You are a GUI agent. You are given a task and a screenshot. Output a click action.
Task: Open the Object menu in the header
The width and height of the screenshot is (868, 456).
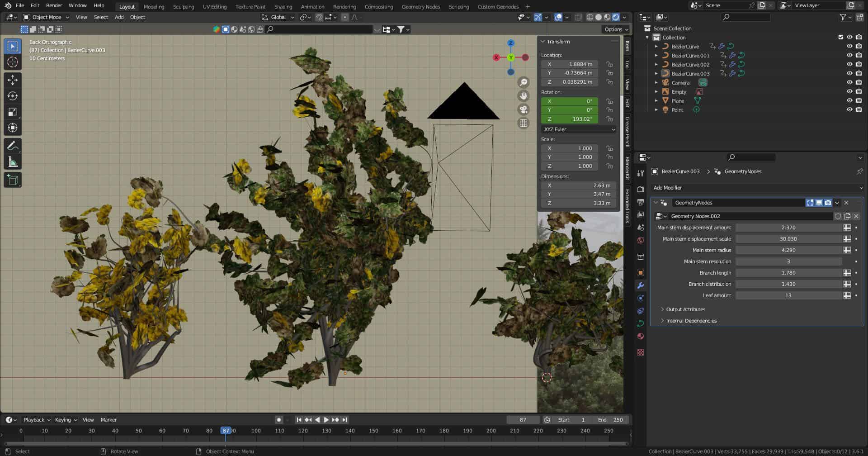click(137, 17)
